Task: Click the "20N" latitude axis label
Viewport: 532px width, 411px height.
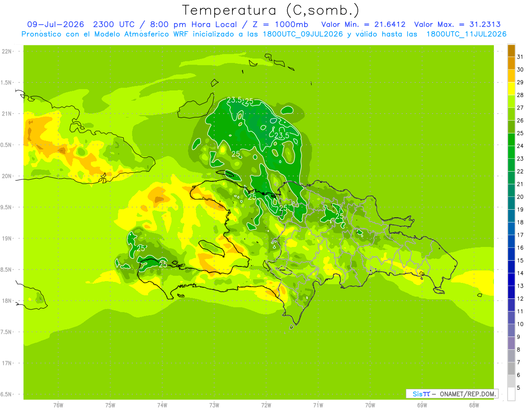Action: (6, 176)
